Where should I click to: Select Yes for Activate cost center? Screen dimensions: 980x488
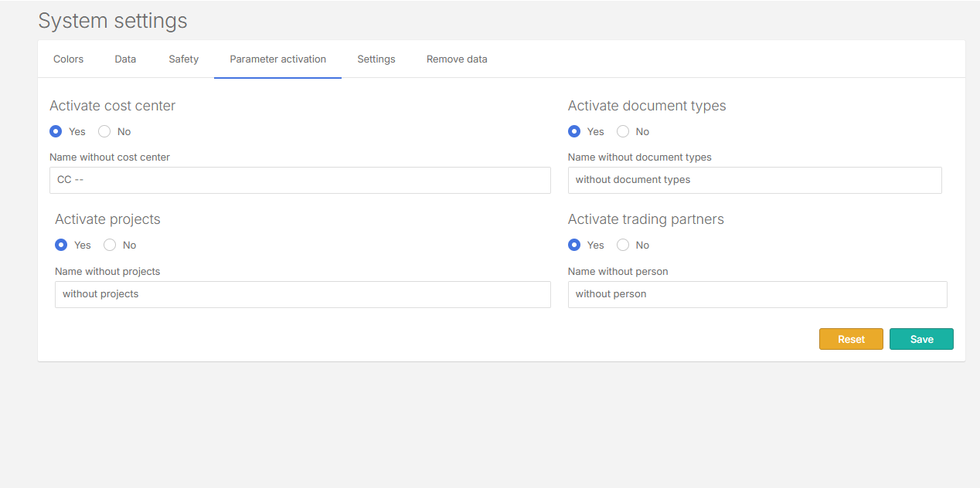click(x=56, y=131)
